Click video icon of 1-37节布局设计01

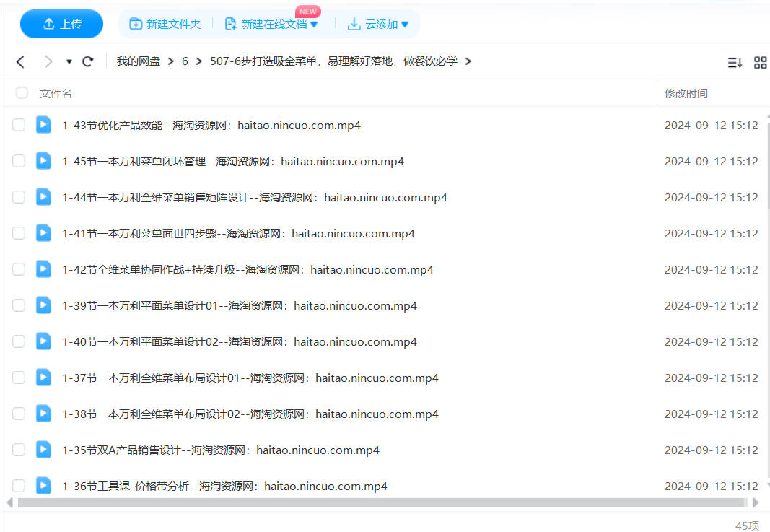click(x=43, y=378)
